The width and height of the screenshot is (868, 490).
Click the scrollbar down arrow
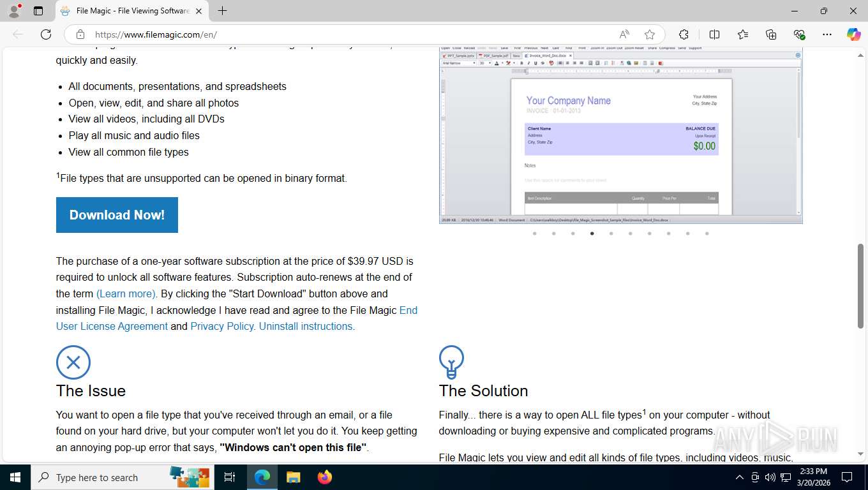(x=860, y=454)
